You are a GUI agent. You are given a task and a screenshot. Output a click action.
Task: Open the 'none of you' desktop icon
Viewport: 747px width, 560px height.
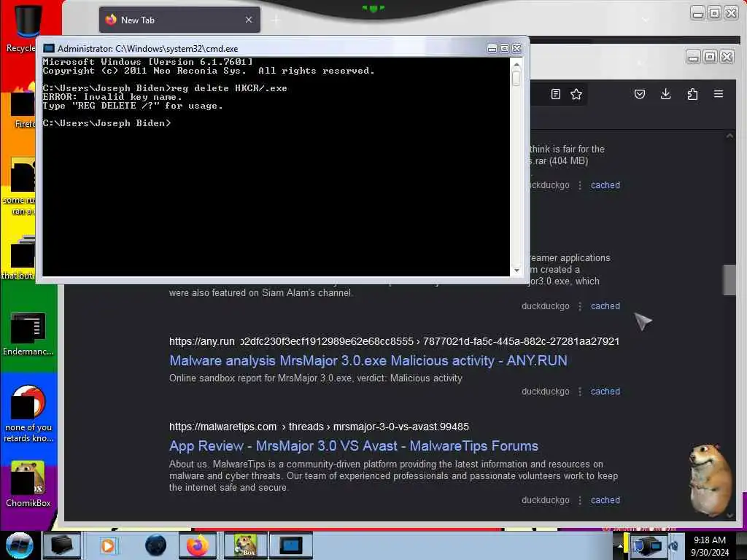[x=28, y=413]
